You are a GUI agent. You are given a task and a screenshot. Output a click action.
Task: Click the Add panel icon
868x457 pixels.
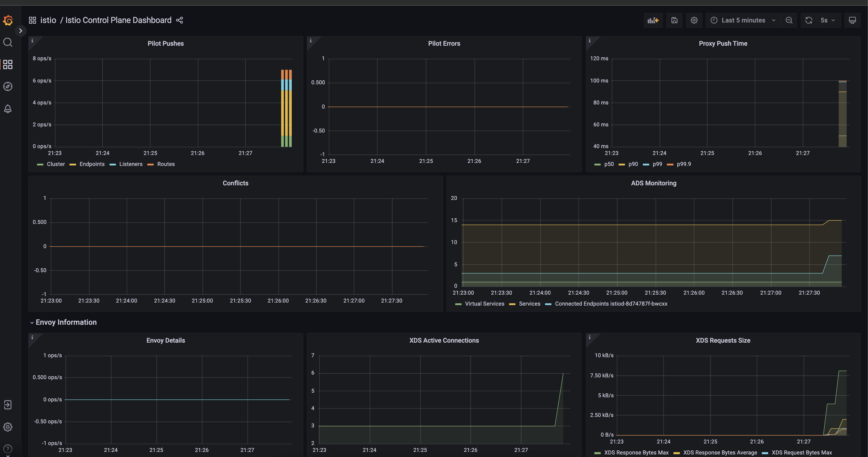[x=653, y=20]
